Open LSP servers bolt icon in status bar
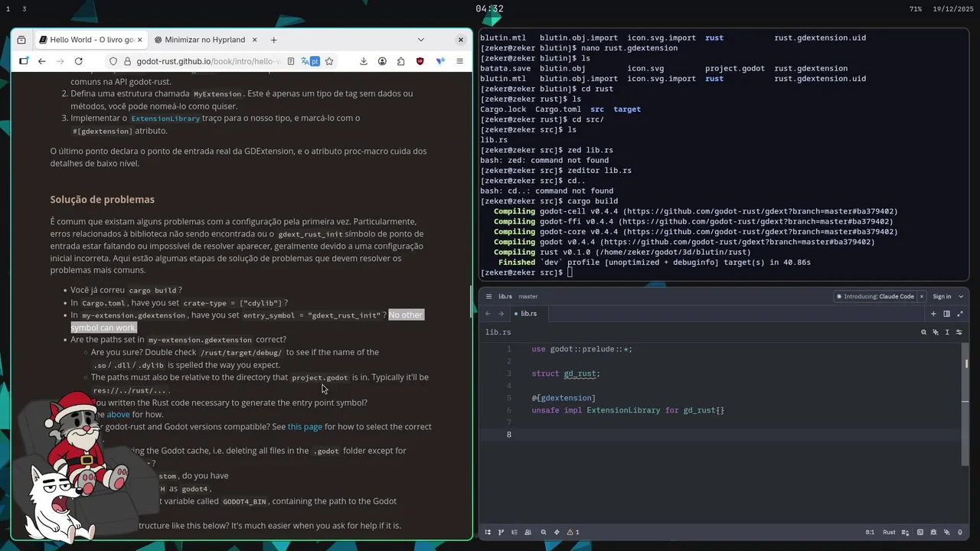Viewport: 980px width, 551px height. 557,532
